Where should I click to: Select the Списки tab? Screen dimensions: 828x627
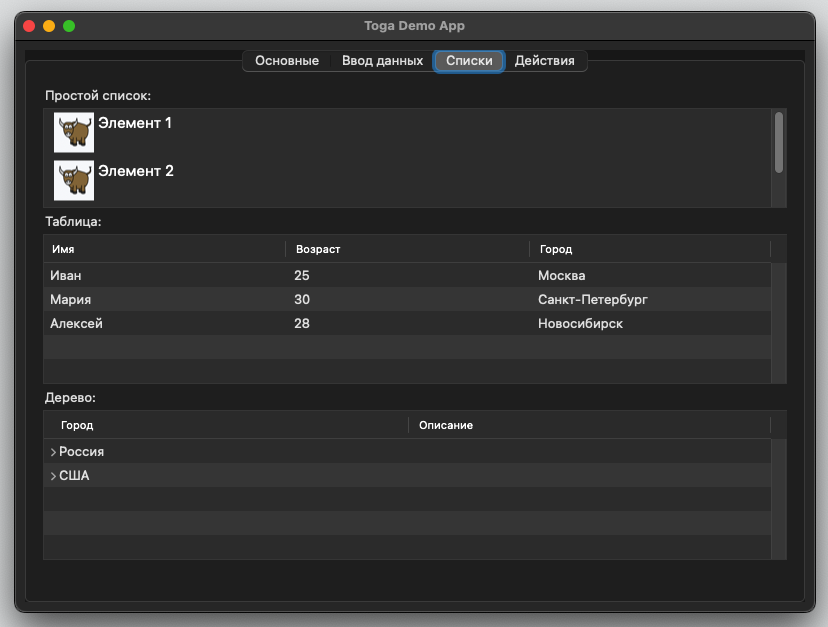coord(469,61)
